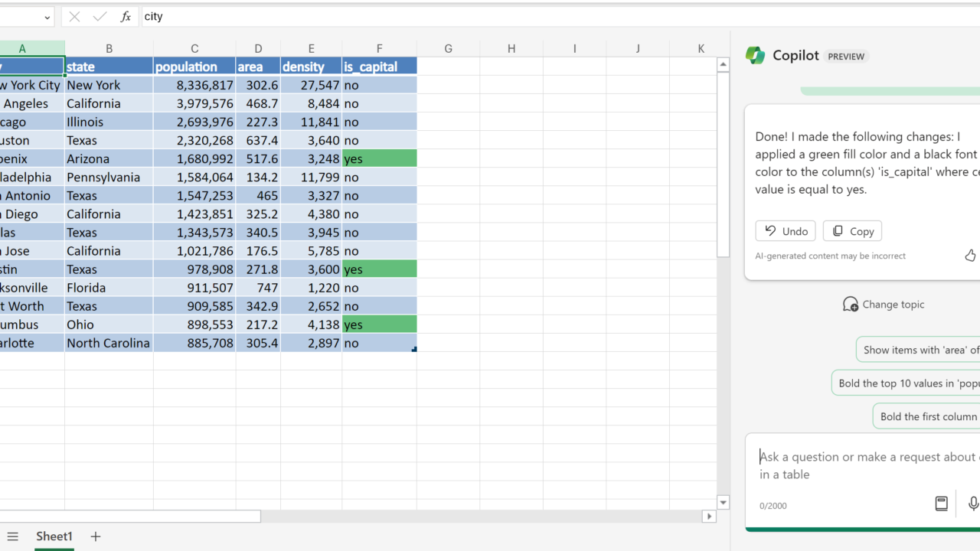This screenshot has height=551, width=980.
Task: Click the Copilot logo icon
Action: tap(755, 55)
